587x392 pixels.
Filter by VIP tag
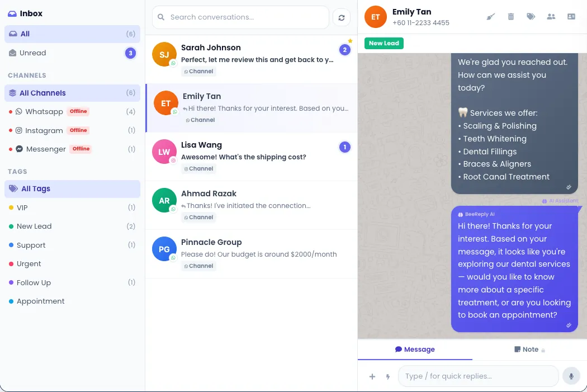(72, 207)
